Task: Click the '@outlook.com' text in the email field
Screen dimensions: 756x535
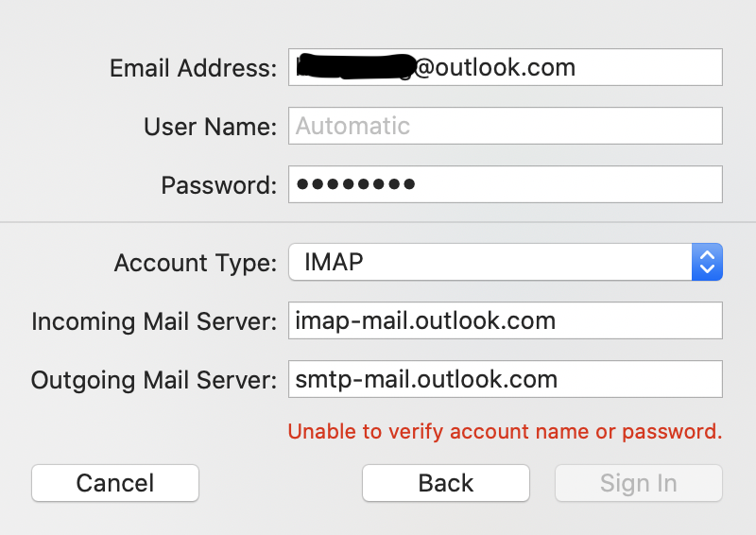Action: coord(493,68)
